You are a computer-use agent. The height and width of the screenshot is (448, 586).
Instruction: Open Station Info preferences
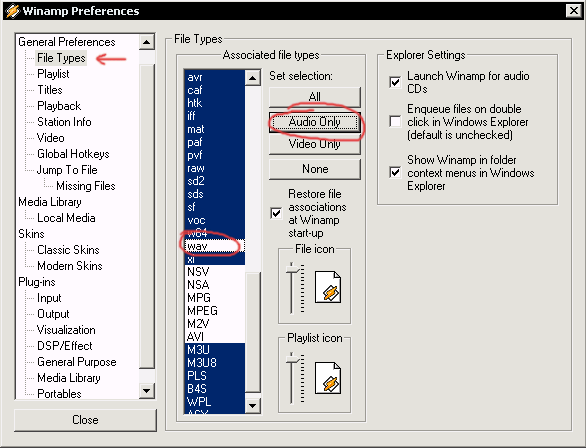tap(64, 122)
